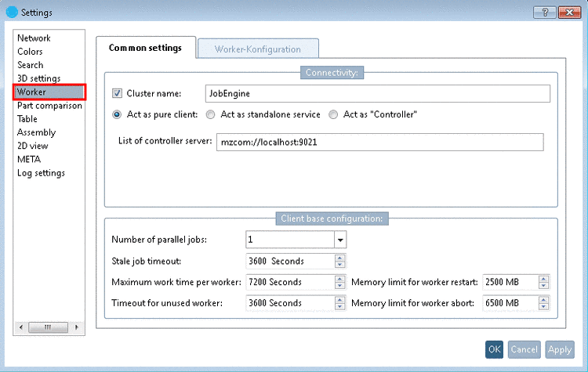Open Number of parallel jobs dropdown
This screenshot has width=588, height=372.
coord(340,240)
